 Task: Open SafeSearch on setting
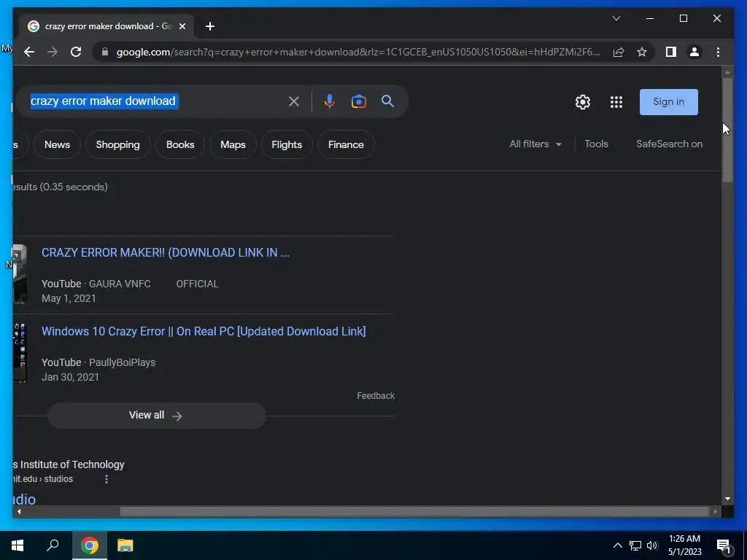tap(670, 144)
